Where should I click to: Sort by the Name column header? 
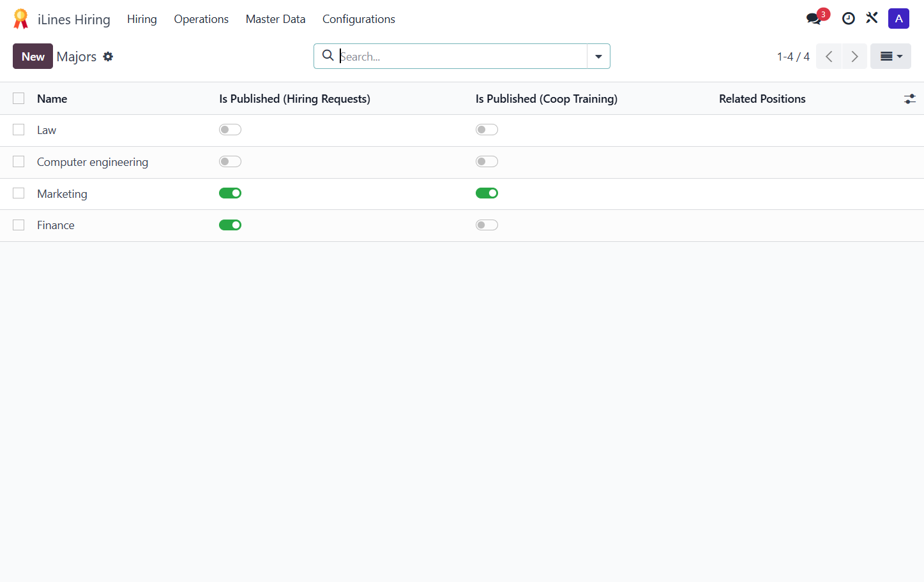tap(52, 99)
